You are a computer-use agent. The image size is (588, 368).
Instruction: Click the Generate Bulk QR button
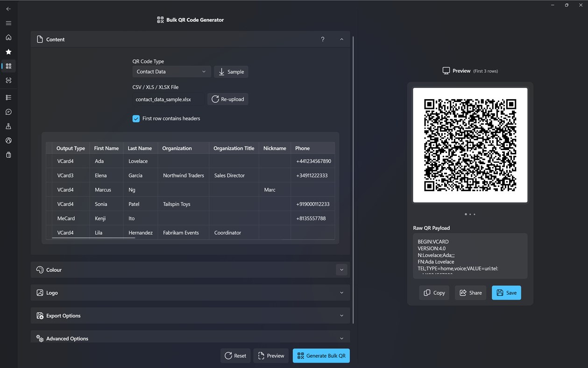tap(321, 355)
